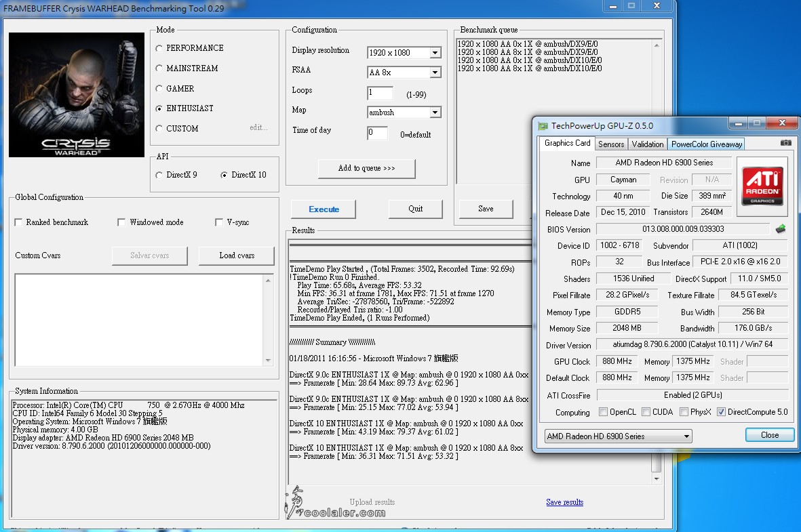This screenshot has width=801, height=532.
Task: Click Device ID value 1002 - 6718
Action: [x=619, y=245]
